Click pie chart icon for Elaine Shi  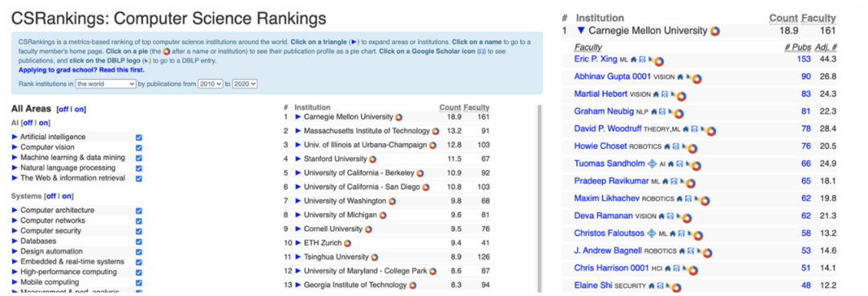tap(676, 287)
